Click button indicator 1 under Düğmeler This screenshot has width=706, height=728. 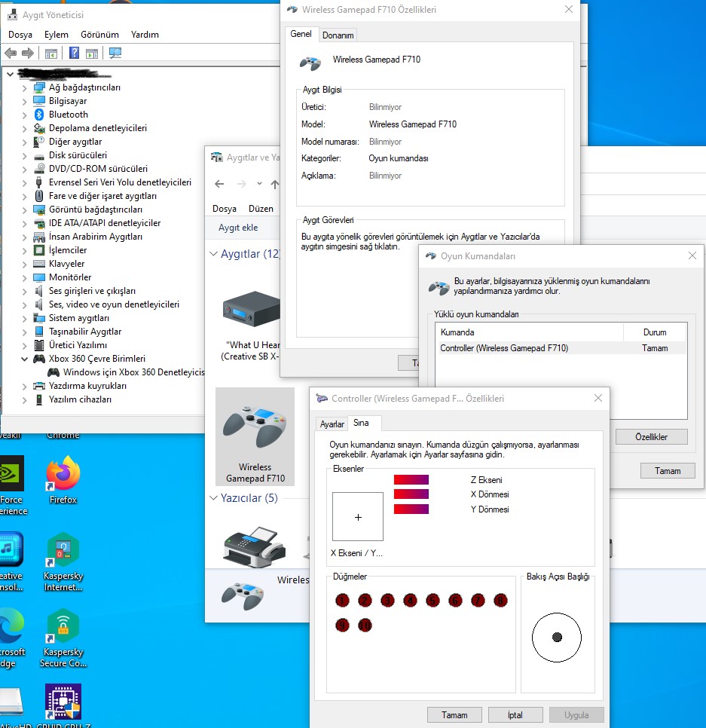point(342,601)
